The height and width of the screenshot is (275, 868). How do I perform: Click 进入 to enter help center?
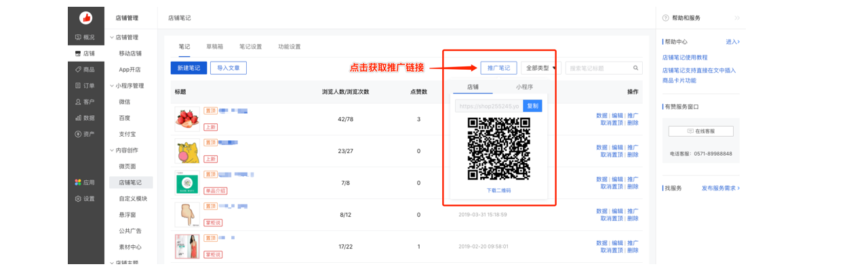pyautogui.click(x=732, y=42)
